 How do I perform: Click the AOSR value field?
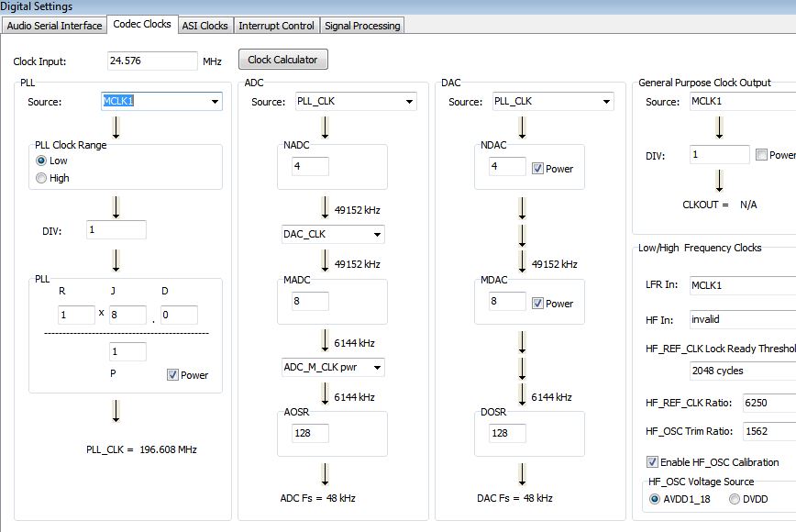pos(310,433)
